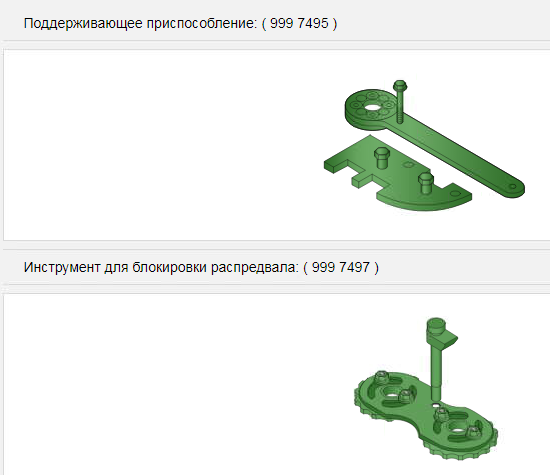
Task: Click the ring end of the lever arm
Action: (x=371, y=108)
